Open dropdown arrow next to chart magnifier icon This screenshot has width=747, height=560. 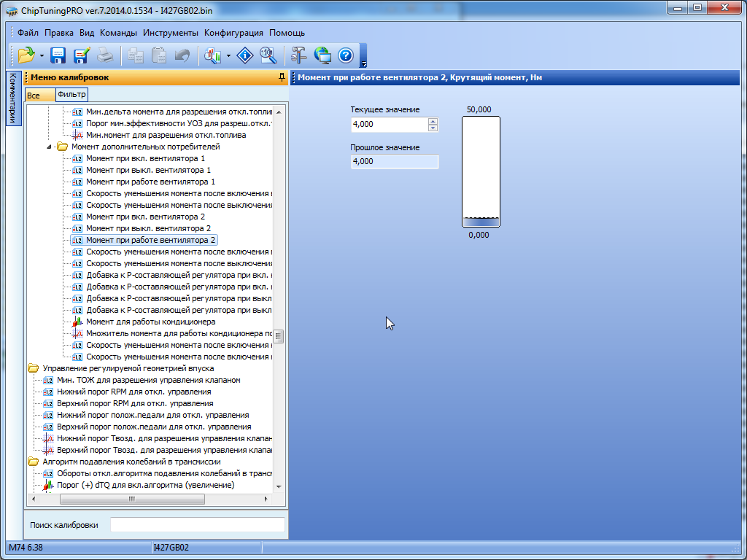[x=229, y=55]
